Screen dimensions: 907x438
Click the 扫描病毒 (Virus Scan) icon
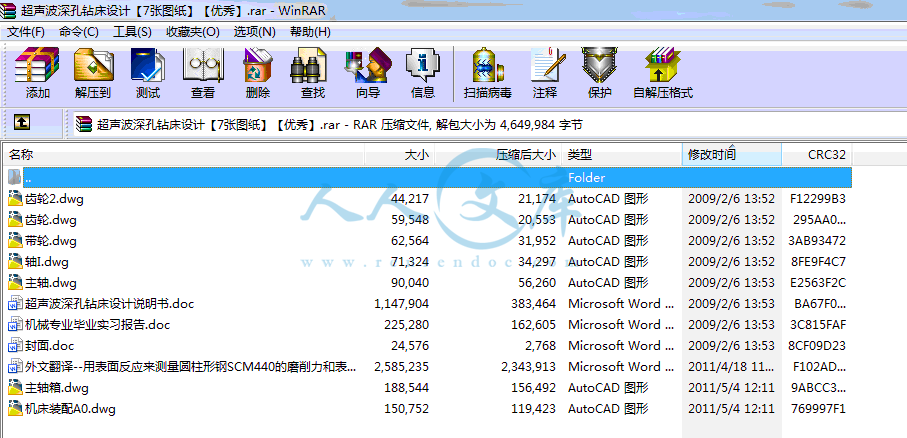(488, 65)
